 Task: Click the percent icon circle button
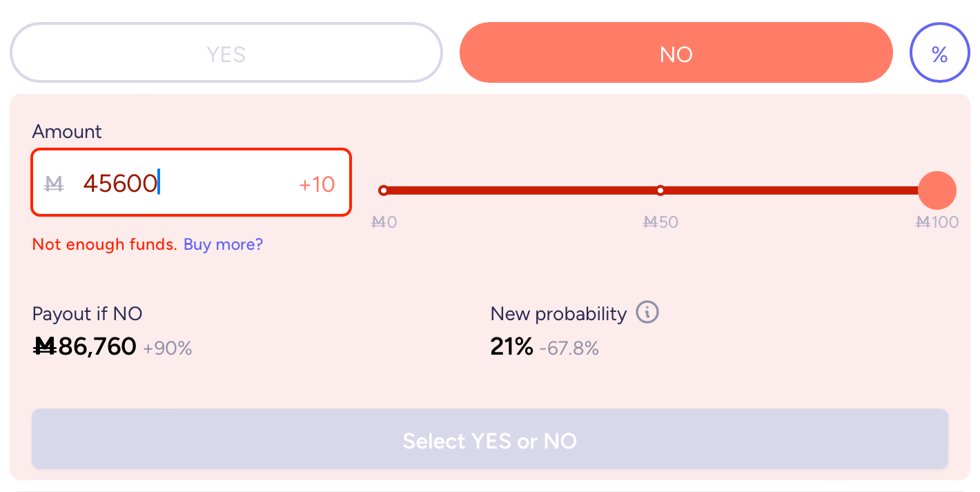pos(939,53)
